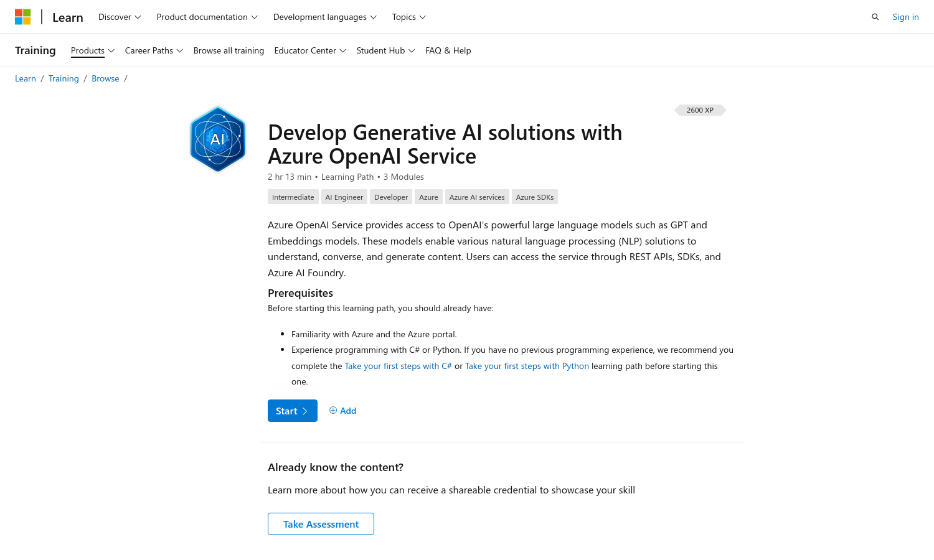Expand the Products training menu
This screenshot has height=560, width=934.
coord(92,50)
